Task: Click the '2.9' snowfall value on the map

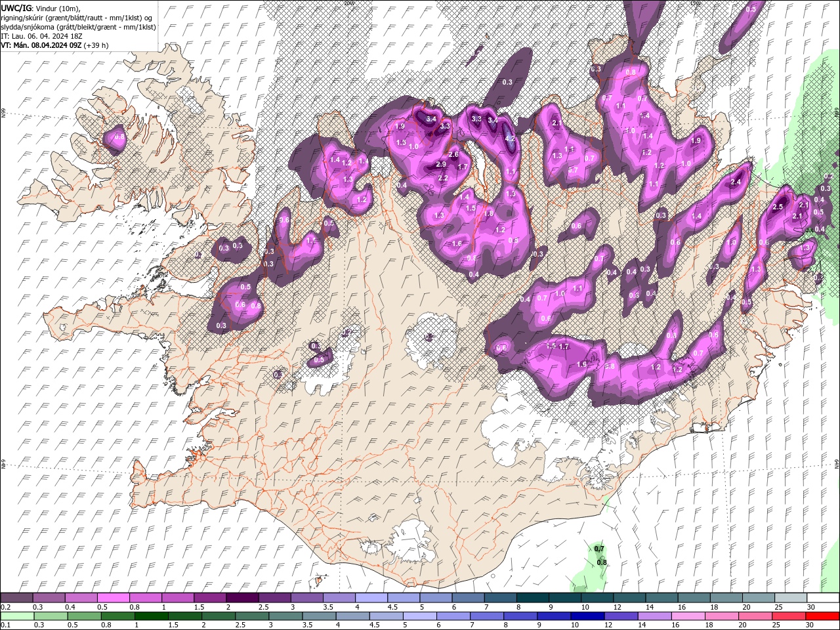Action: [441, 164]
